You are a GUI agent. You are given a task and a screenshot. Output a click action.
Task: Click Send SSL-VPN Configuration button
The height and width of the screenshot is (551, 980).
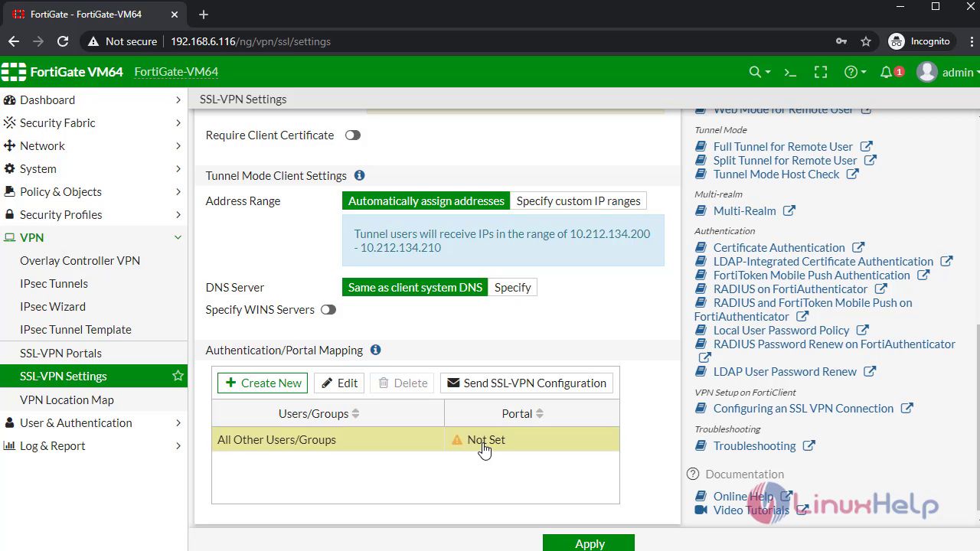tap(526, 383)
